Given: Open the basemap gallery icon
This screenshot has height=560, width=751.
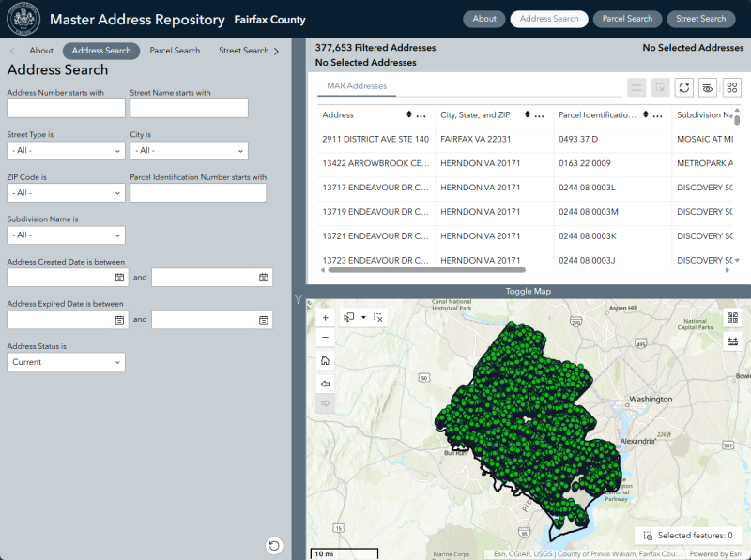Looking at the screenshot, I should [732, 318].
